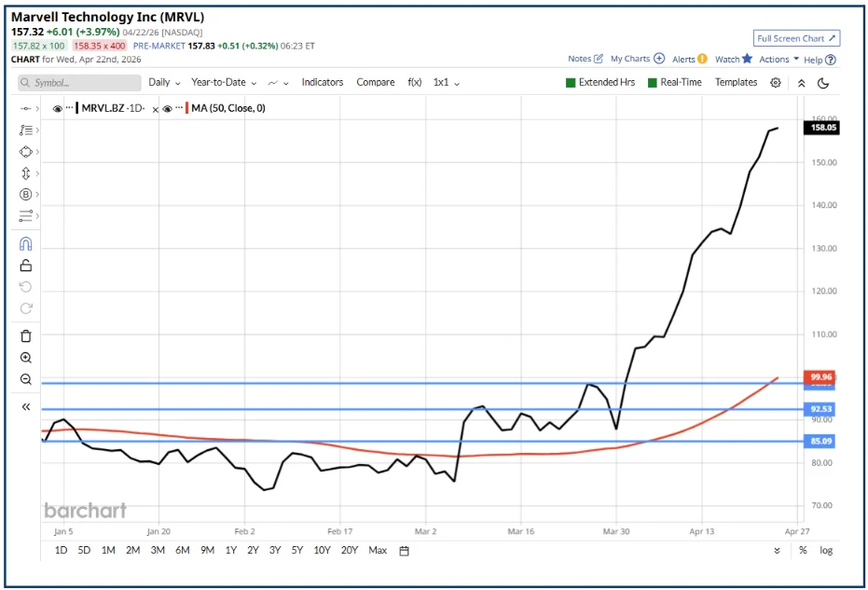This screenshot has width=868, height=590.
Task: Edit notes pencil icon
Action: [598, 58]
